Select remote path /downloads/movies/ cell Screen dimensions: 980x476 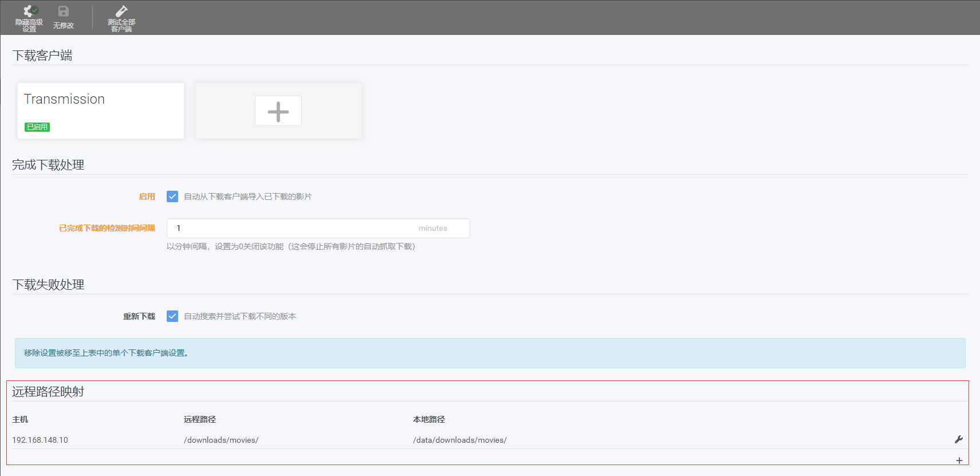point(221,440)
